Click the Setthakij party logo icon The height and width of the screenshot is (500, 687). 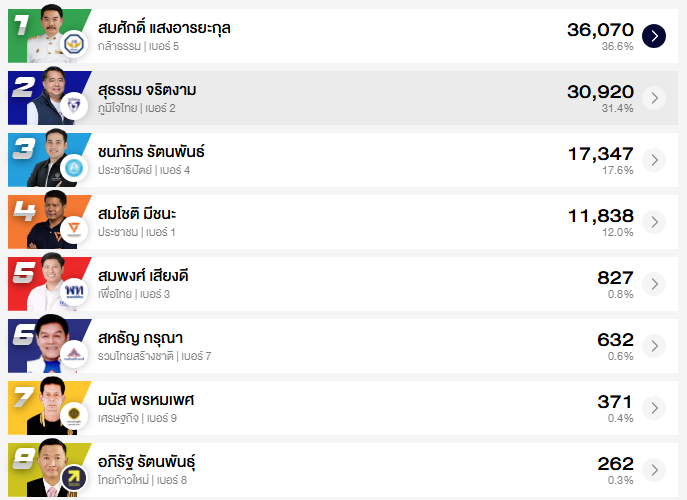click(x=73, y=417)
